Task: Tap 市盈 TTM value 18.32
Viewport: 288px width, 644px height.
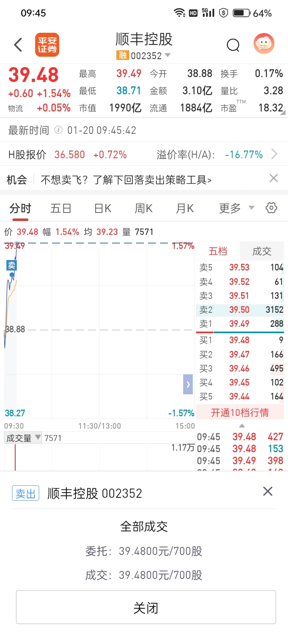Action: pyautogui.click(x=271, y=108)
